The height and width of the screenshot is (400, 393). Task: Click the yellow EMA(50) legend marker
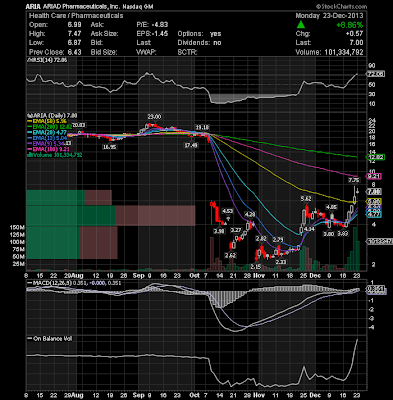pyautogui.click(x=29, y=122)
